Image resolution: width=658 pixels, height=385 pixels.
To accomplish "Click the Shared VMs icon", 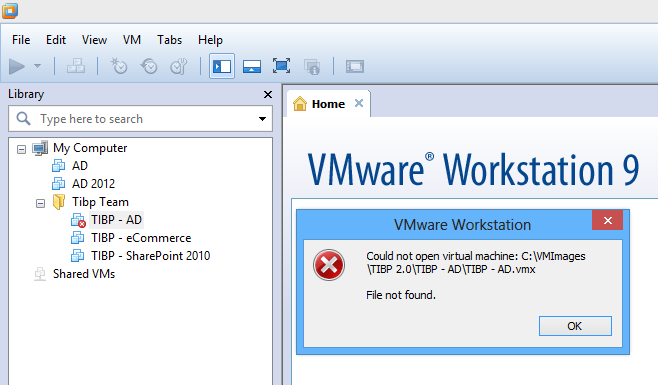I will pyautogui.click(x=40, y=274).
